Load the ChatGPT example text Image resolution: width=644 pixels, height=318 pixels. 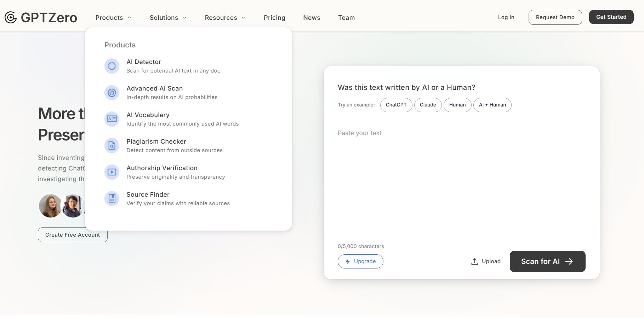pyautogui.click(x=396, y=105)
